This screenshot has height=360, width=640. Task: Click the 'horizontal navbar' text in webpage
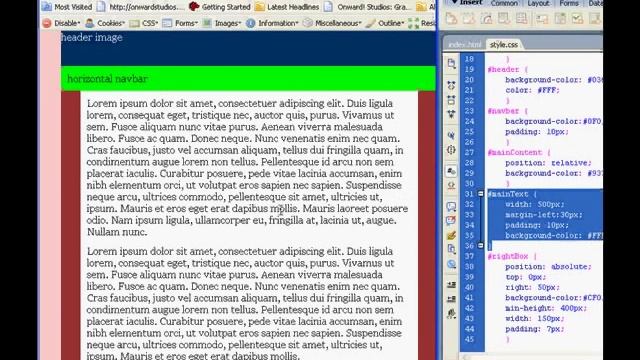[x=107, y=79]
